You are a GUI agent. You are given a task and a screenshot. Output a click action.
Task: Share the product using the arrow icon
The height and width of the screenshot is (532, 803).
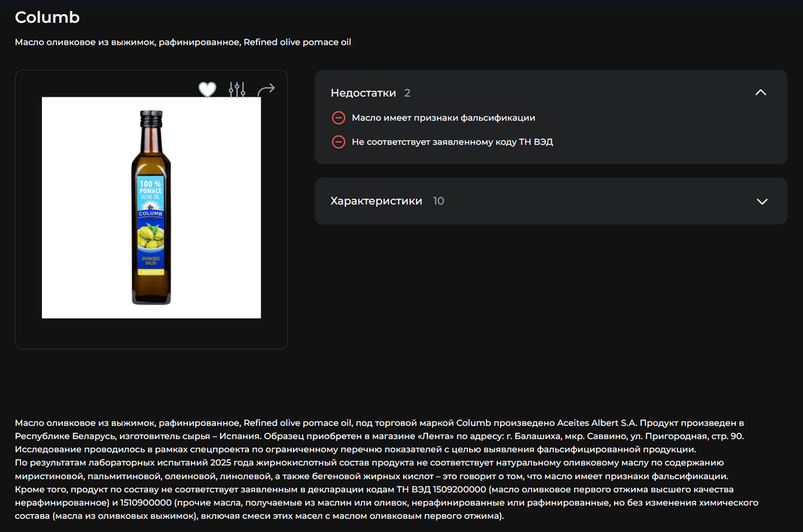tap(266, 90)
